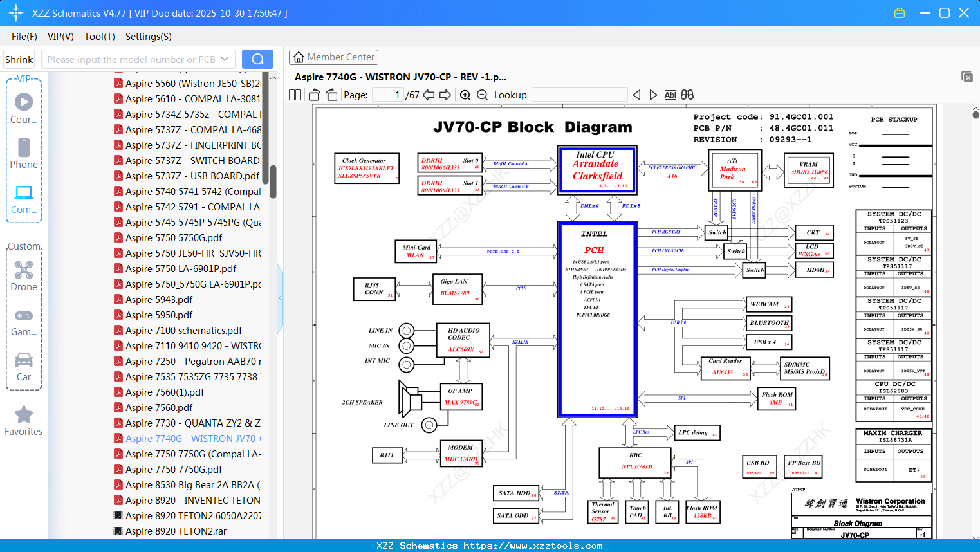Toggle the Abi whole-word match icon
This screenshot has width=980, height=552.
[x=670, y=95]
